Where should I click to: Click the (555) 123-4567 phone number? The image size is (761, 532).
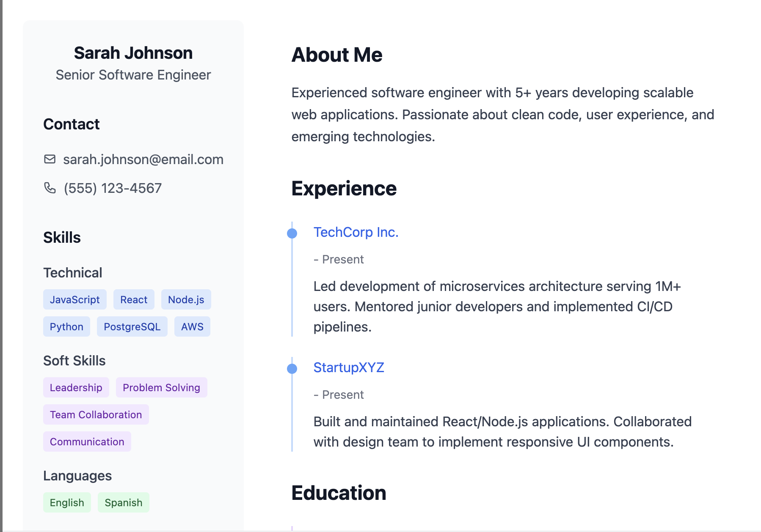click(x=113, y=188)
